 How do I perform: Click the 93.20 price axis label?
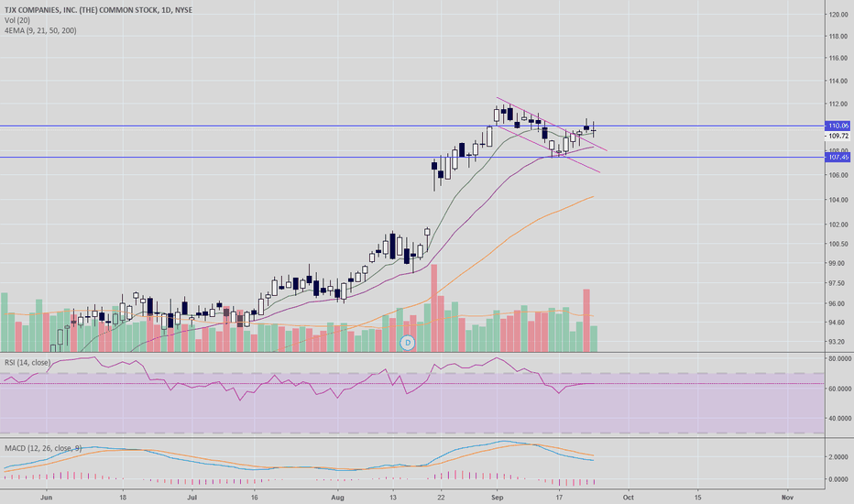837,342
